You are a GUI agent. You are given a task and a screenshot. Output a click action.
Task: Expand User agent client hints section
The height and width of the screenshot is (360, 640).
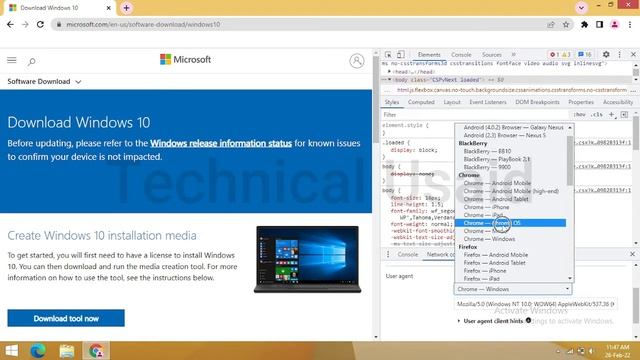pos(459,321)
